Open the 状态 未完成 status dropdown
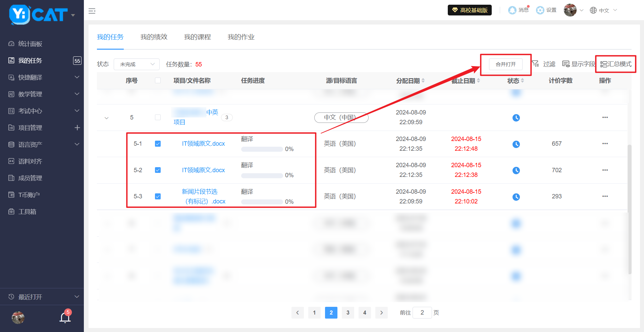Screen dimensions: 644x332 [x=137, y=64]
